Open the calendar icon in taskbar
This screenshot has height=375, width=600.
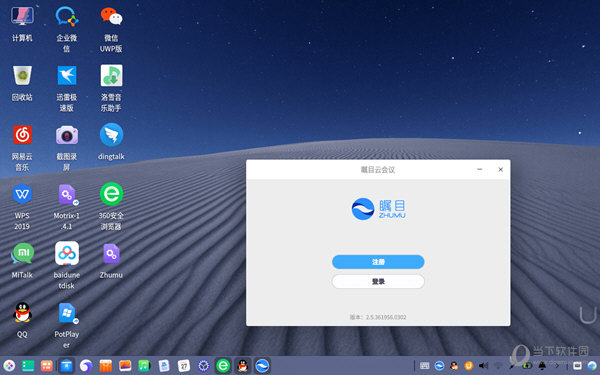[x=184, y=366]
